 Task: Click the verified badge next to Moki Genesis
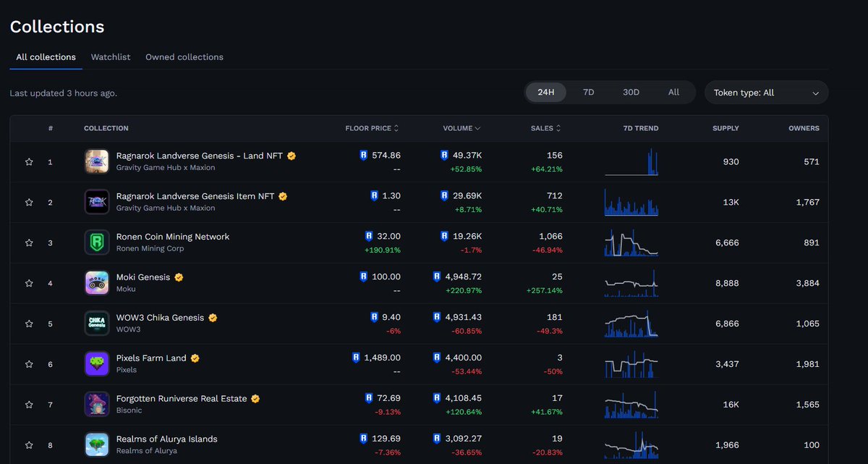pos(179,277)
